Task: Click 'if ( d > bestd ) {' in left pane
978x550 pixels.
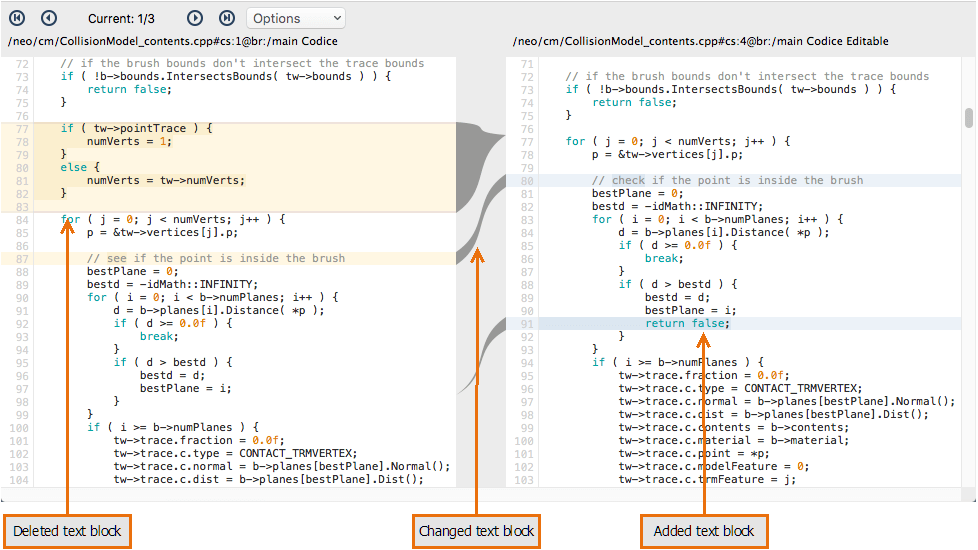Action: 173,362
